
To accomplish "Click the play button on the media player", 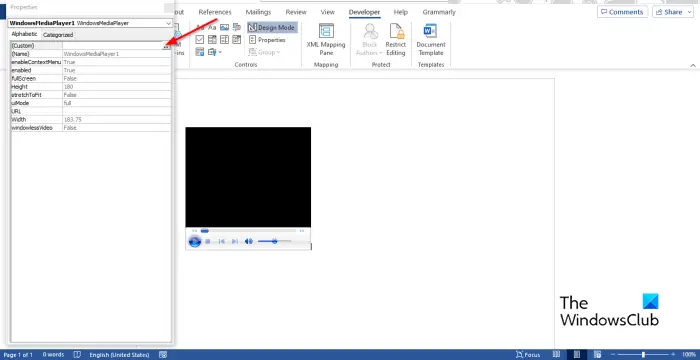I will [195, 242].
